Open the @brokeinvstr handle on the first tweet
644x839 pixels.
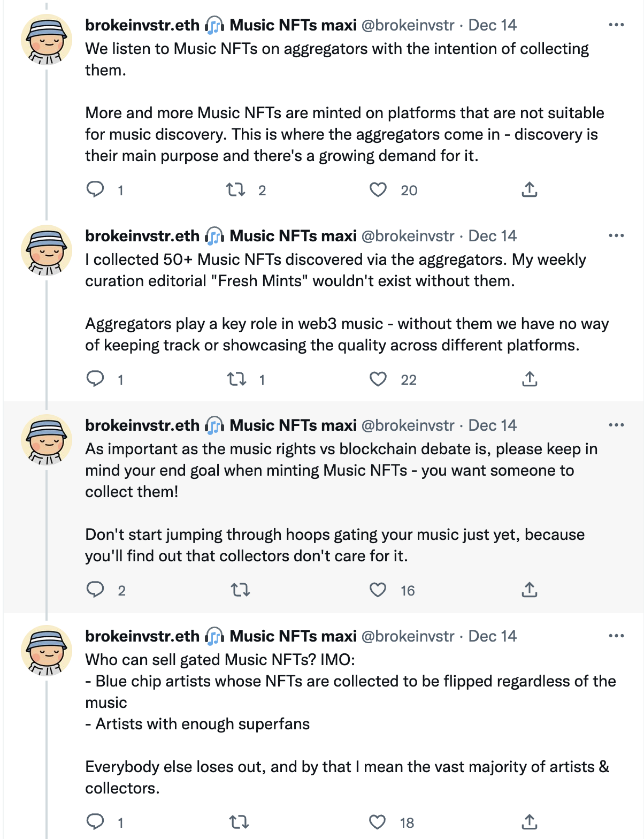(x=408, y=25)
